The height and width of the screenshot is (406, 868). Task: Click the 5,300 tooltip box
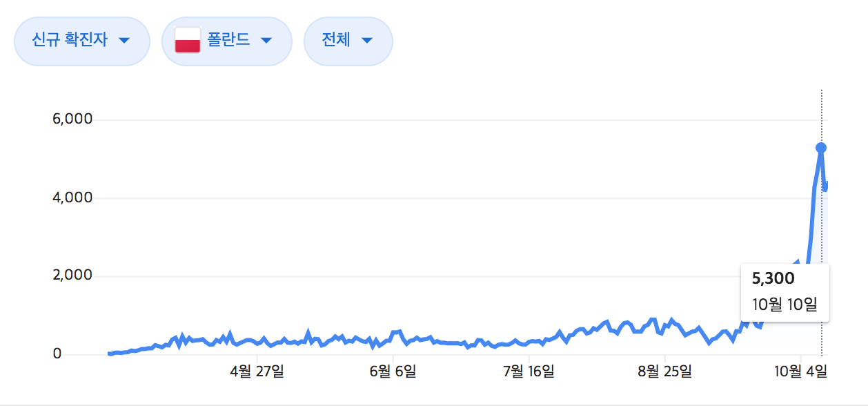785,292
